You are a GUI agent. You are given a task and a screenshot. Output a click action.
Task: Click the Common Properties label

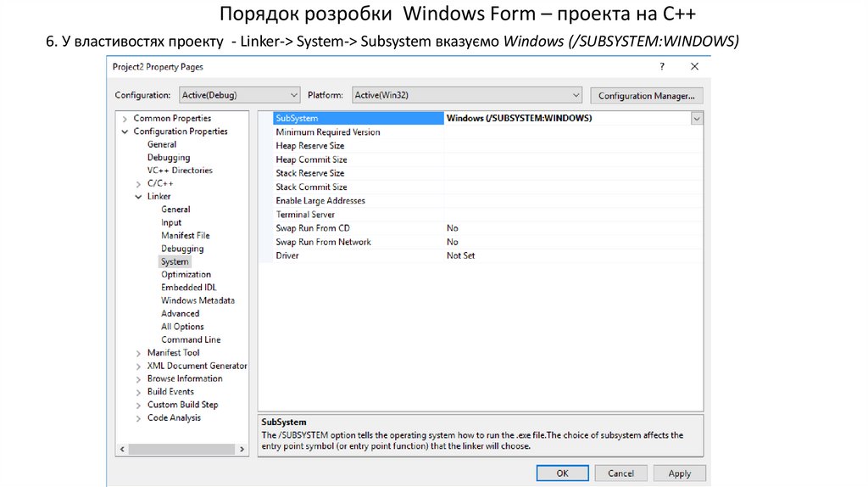pos(172,119)
